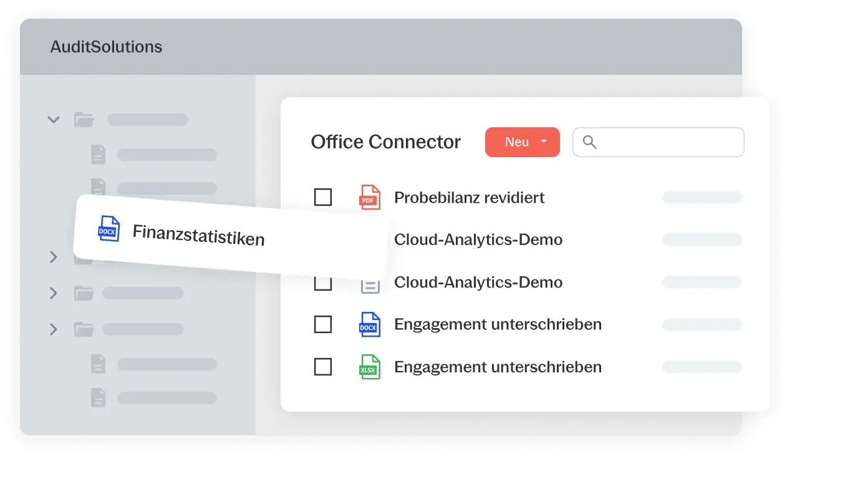Open the Probebilanz revidiert file name

470,198
